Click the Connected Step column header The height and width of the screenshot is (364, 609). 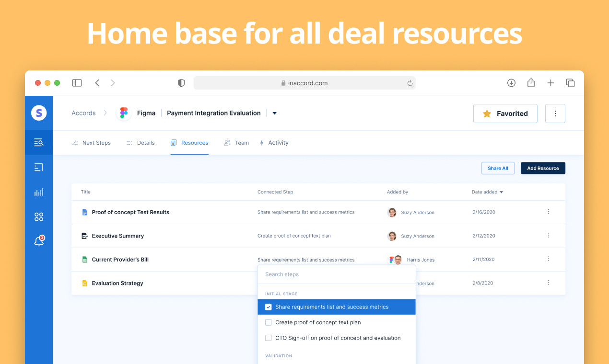(x=275, y=192)
